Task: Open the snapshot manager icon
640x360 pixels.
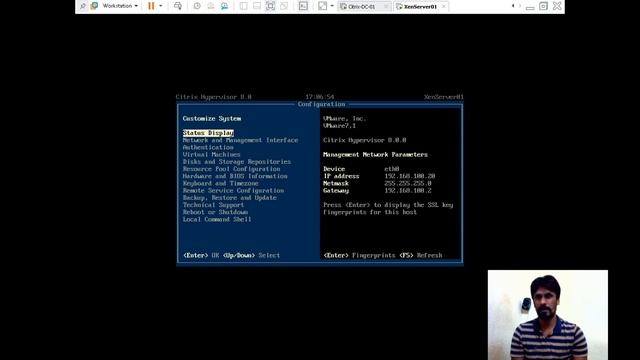Action: tap(224, 6)
